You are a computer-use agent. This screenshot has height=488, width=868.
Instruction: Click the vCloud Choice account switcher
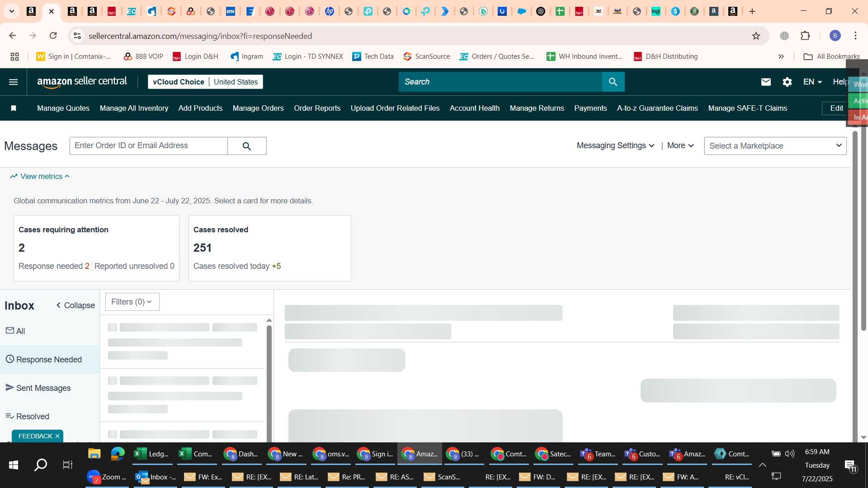(x=205, y=82)
